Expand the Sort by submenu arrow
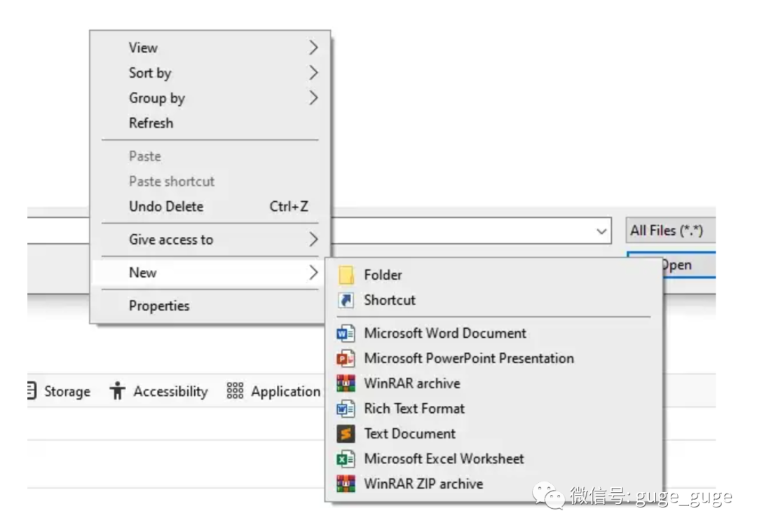The width and height of the screenshot is (757, 532). 313,73
